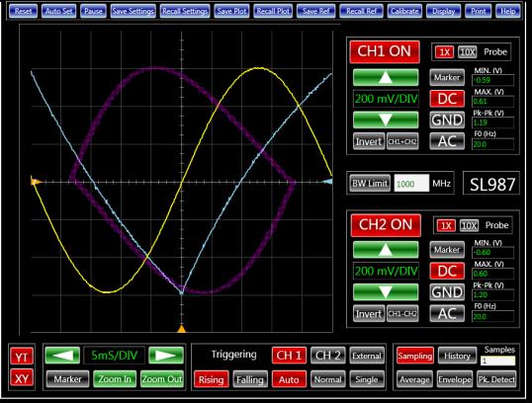Click Zoom In on timebase

tap(115, 378)
